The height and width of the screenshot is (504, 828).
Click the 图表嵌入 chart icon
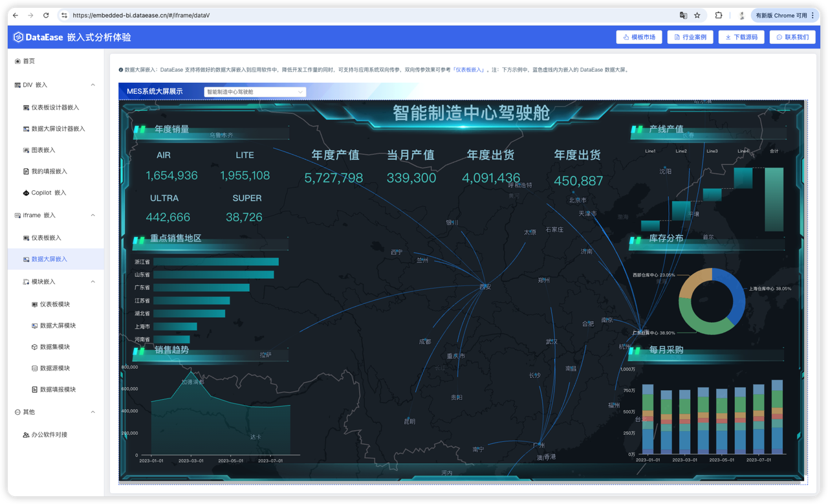26,149
